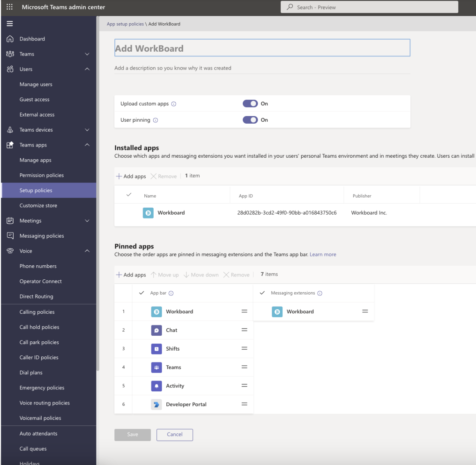Click the Voice phone icon

pyautogui.click(x=10, y=251)
